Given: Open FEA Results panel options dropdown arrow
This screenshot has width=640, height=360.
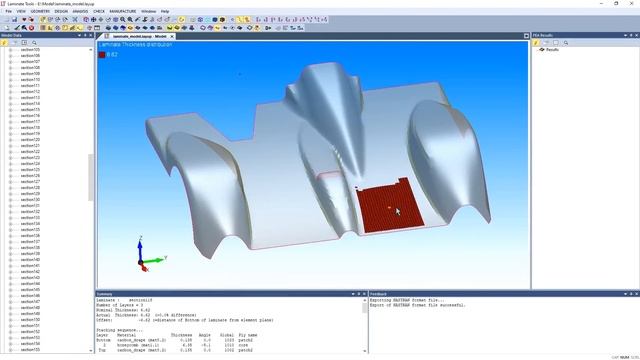Looking at the screenshot, I should [625, 36].
